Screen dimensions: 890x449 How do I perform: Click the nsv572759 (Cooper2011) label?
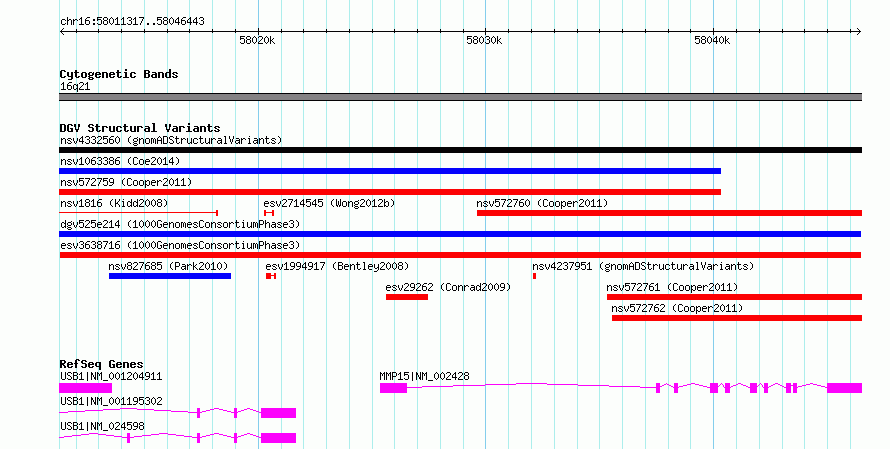click(x=126, y=182)
